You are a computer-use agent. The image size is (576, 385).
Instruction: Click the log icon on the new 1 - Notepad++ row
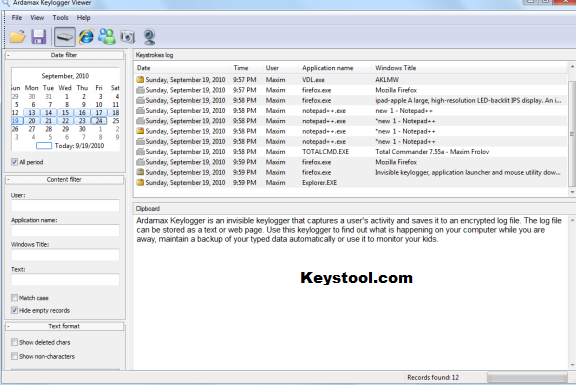click(x=140, y=111)
